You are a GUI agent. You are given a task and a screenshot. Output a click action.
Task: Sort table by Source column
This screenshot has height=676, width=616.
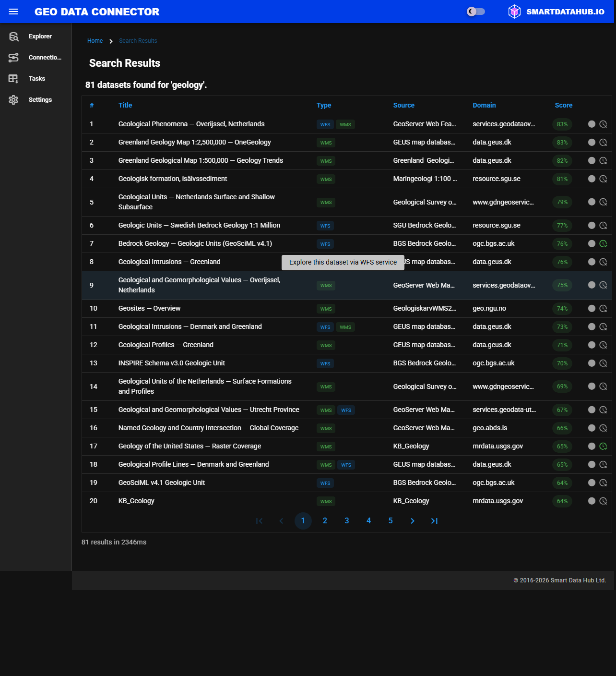coord(404,105)
